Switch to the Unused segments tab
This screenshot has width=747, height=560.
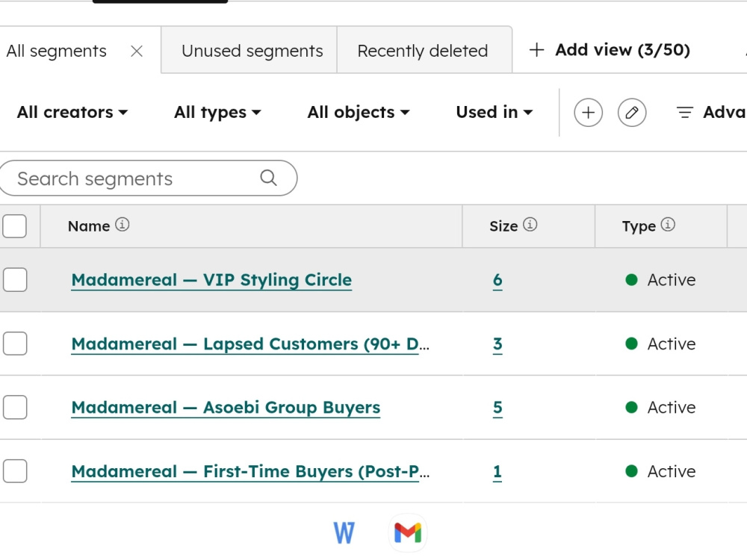click(x=252, y=51)
